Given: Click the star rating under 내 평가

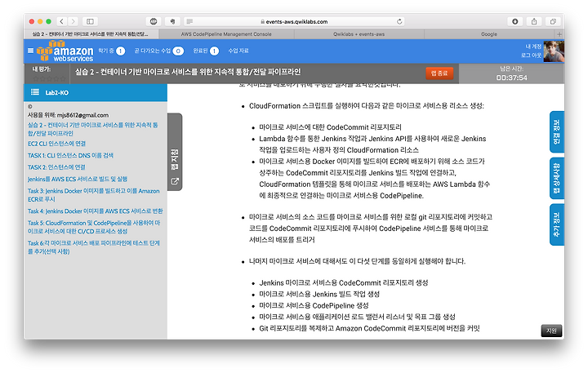Looking at the screenshot, I should point(49,78).
